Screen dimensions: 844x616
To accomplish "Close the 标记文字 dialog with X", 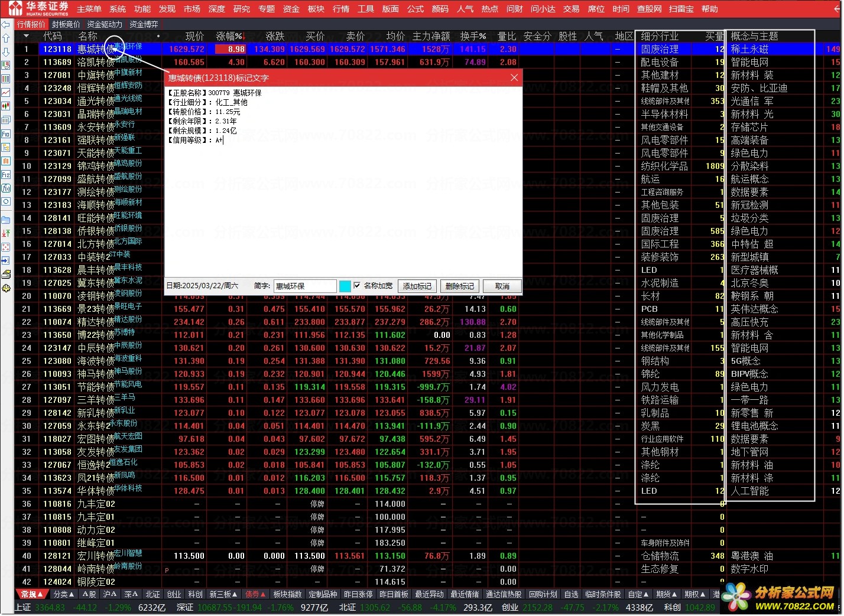I will pos(514,77).
